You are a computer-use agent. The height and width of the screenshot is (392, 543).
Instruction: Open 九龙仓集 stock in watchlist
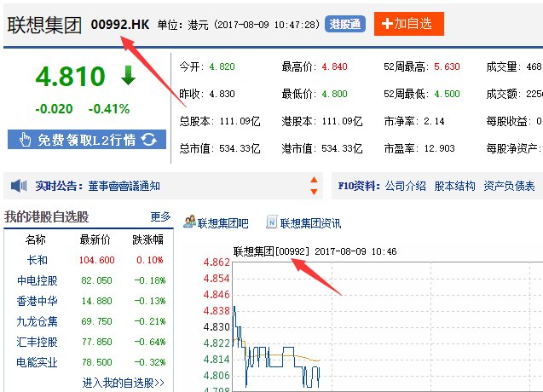[x=37, y=321]
